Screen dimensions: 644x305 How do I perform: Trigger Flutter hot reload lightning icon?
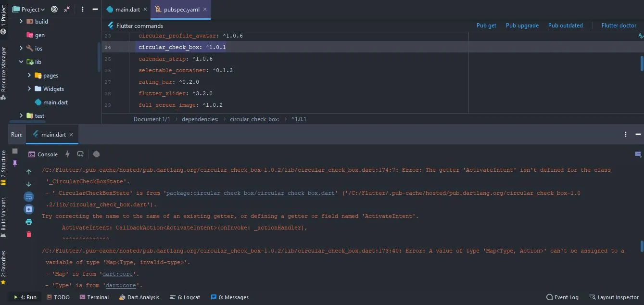coord(67,154)
